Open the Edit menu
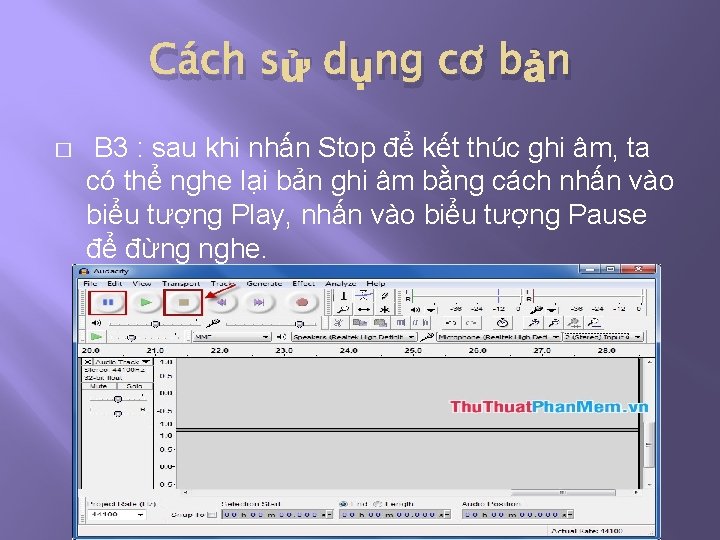720x540 pixels. [x=114, y=283]
